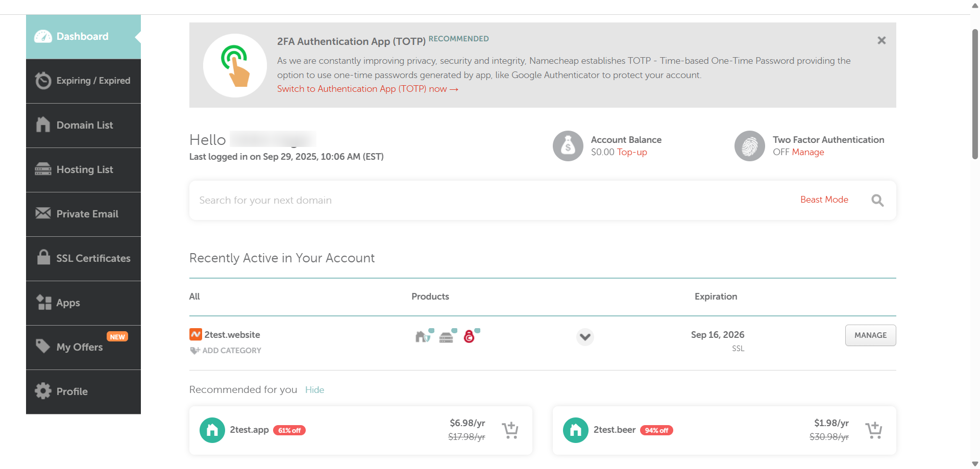
Task: Select the 2test.app recommendation
Action: [x=249, y=430]
